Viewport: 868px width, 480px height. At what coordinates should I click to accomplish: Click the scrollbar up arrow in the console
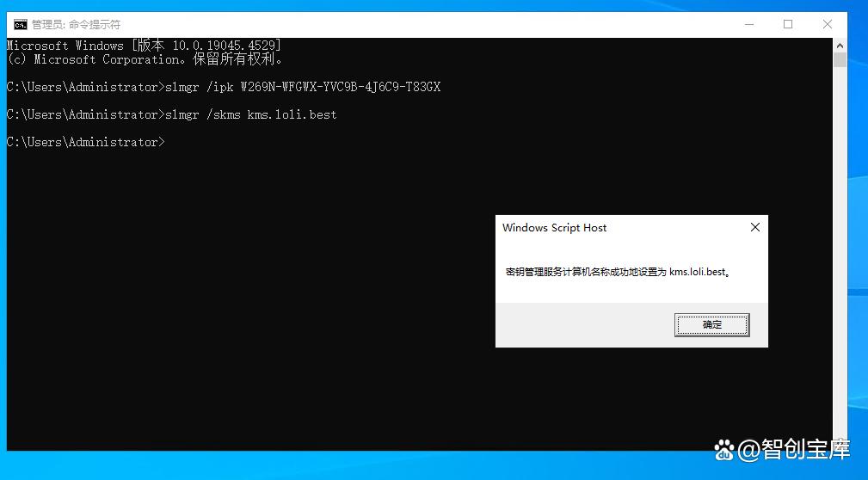(x=840, y=46)
